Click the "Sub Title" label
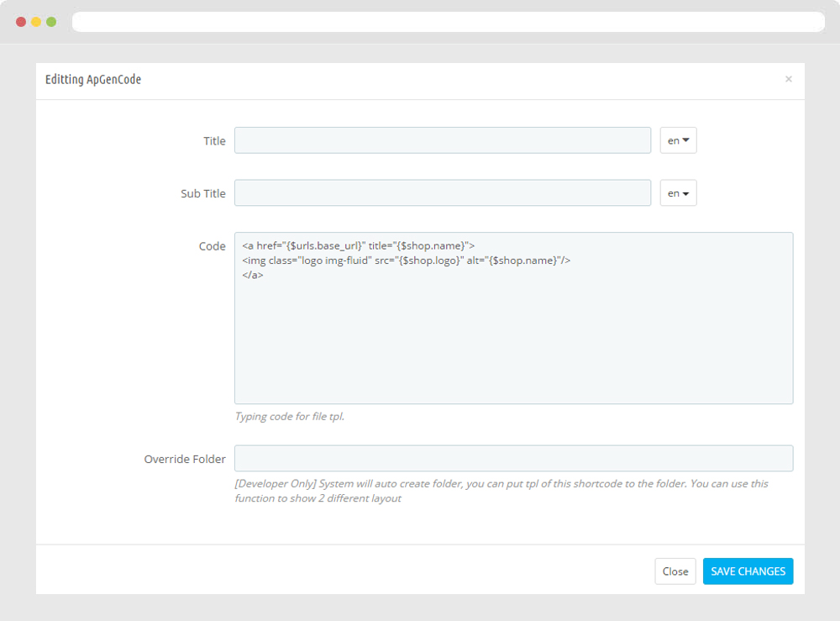 point(203,193)
